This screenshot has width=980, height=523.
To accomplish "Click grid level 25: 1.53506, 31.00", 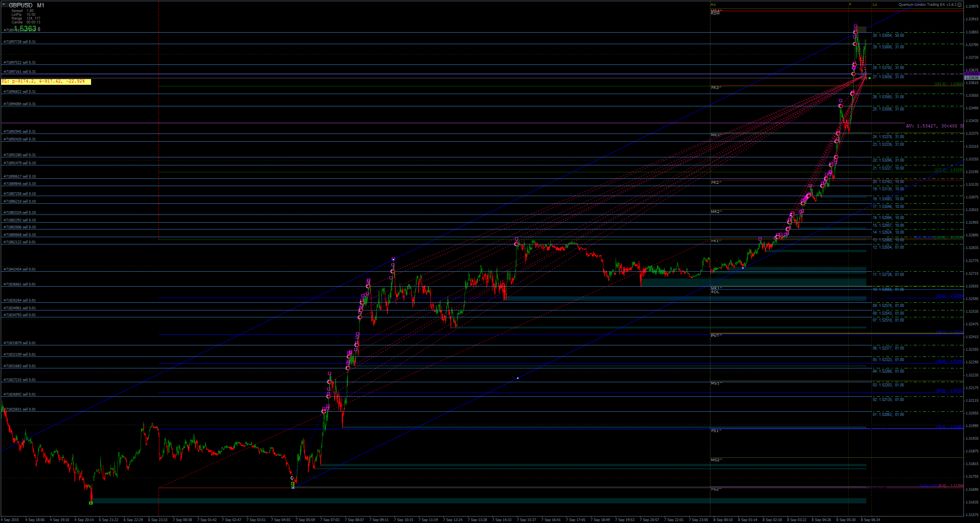I will click(888, 109).
